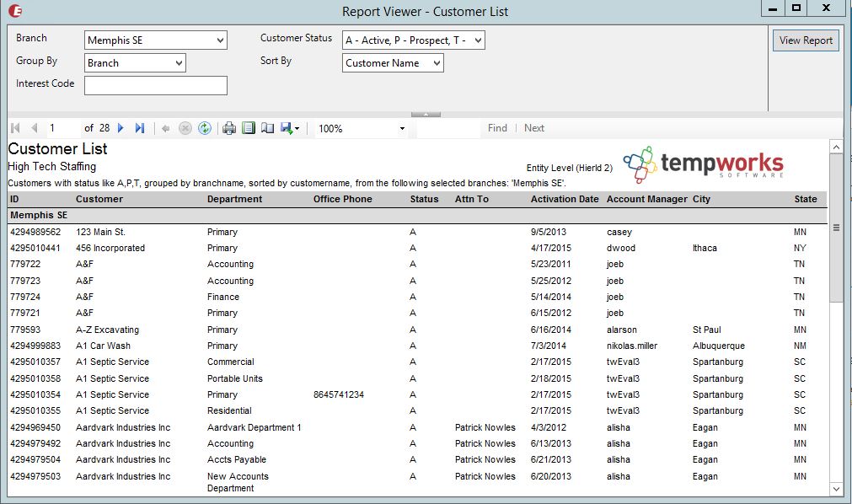Click the Interest Code text field

pyautogui.click(x=155, y=85)
